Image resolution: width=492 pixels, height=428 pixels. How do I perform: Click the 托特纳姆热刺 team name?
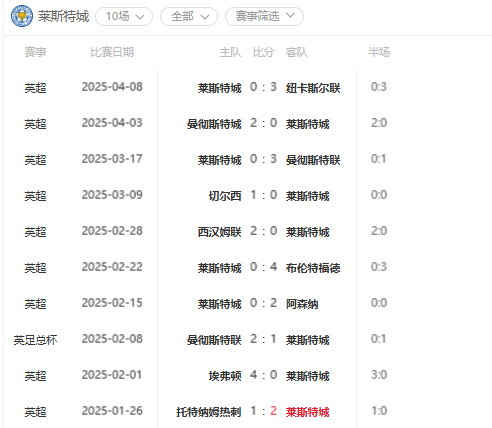coord(209,412)
